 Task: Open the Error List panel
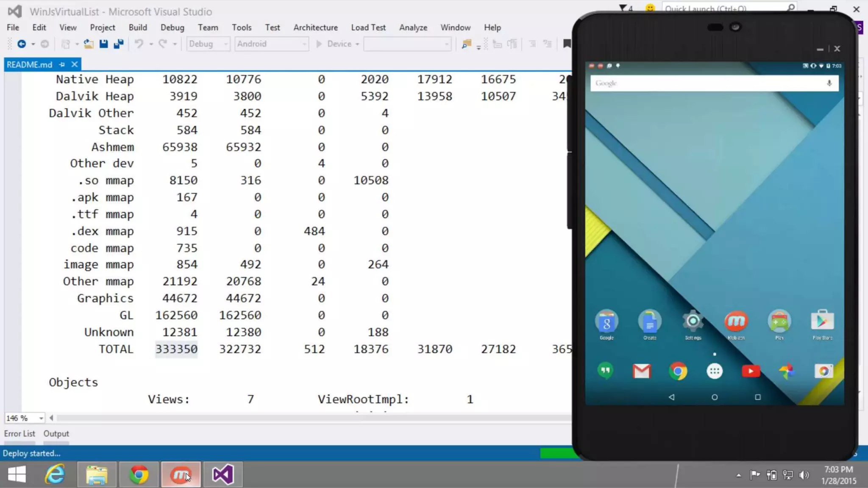pyautogui.click(x=19, y=433)
